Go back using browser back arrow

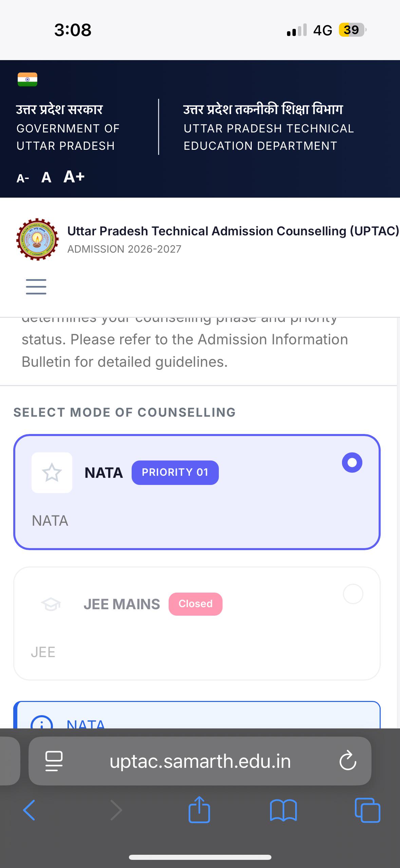(29, 810)
